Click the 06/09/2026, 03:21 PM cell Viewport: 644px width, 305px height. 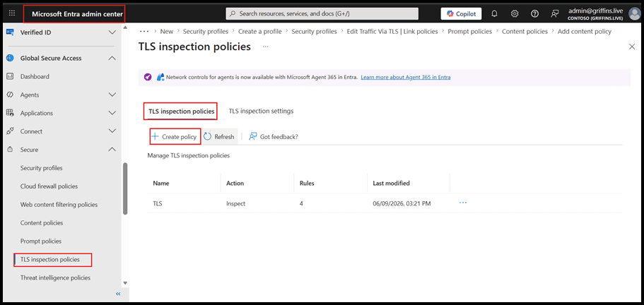pos(402,203)
